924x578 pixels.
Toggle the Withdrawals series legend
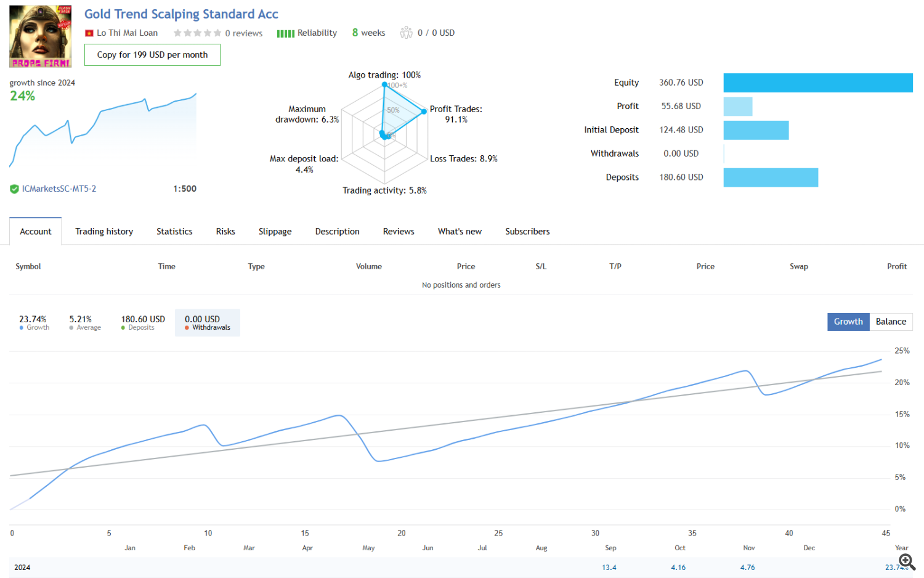(x=208, y=323)
